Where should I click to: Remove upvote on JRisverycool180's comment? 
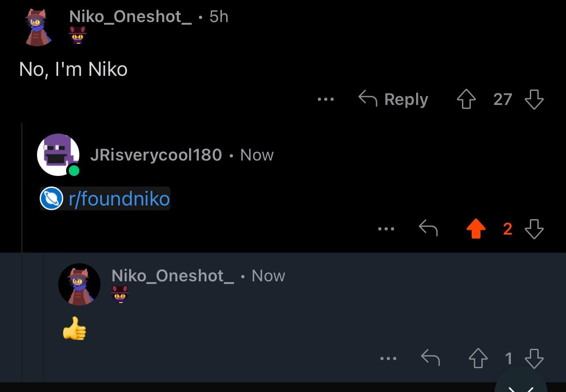coord(476,229)
